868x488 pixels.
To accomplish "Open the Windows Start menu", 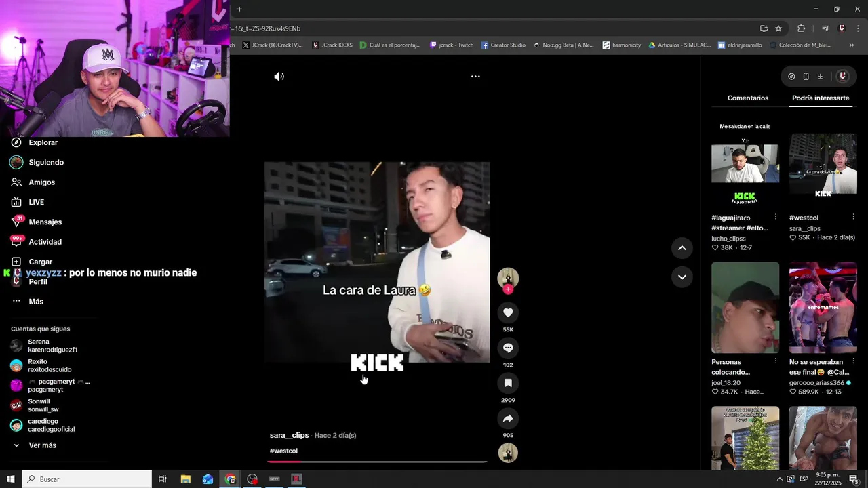I will click(10, 479).
